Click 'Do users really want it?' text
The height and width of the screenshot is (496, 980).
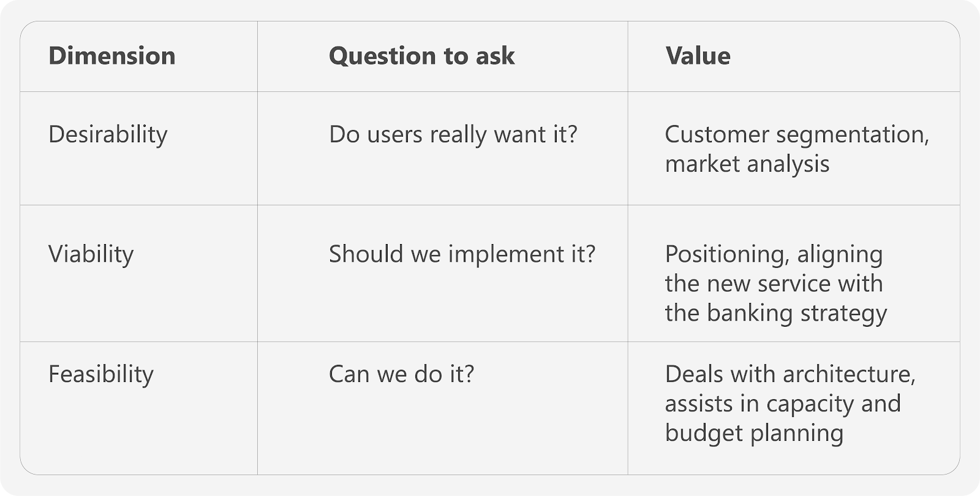tap(453, 134)
